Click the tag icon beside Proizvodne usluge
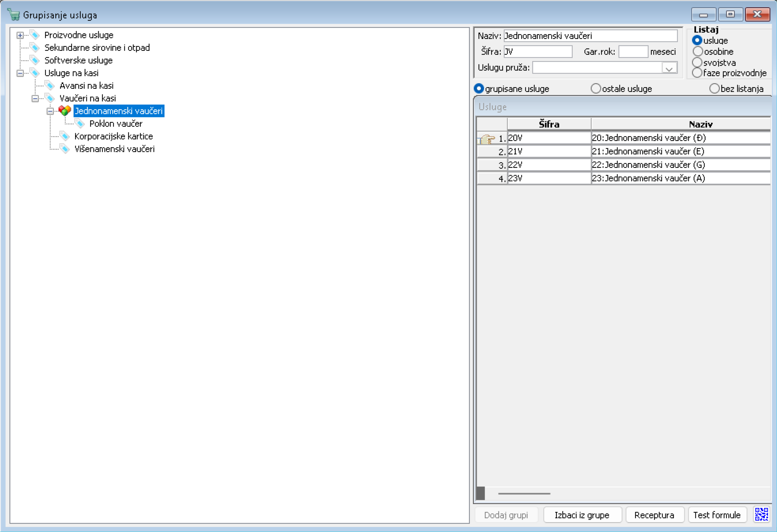The image size is (777, 532). pos(34,35)
